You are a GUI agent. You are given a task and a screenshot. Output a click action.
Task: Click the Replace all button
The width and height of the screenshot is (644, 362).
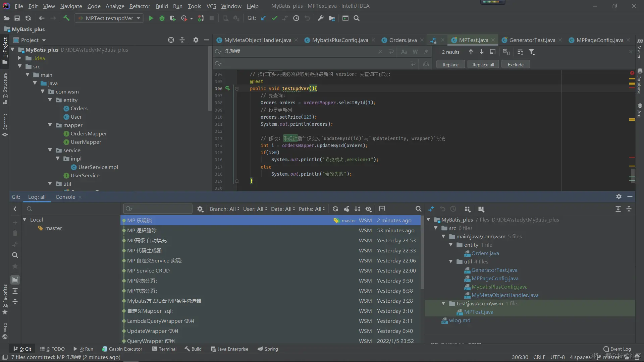(483, 65)
